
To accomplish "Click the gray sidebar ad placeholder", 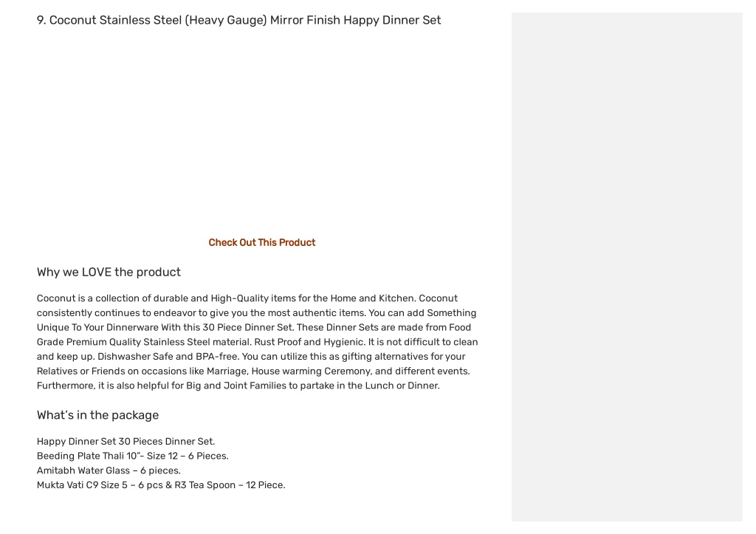I will point(627,267).
